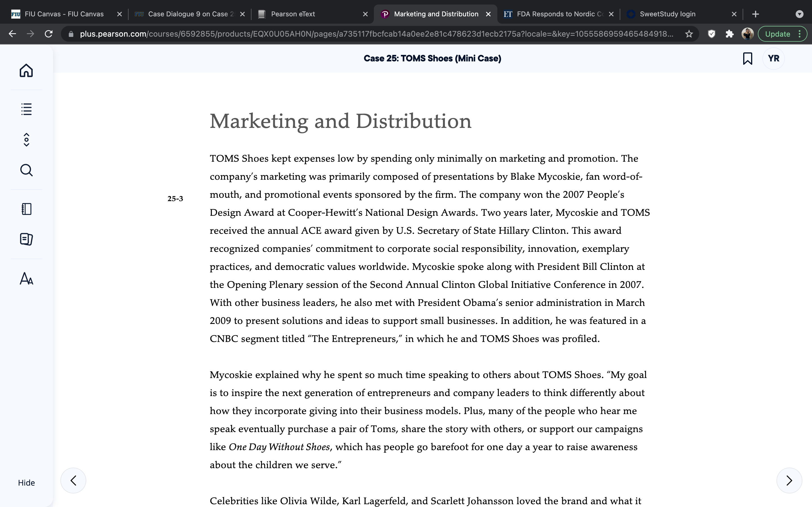This screenshot has width=812, height=507.
Task: Hide the left sidebar
Action: pos(26,482)
